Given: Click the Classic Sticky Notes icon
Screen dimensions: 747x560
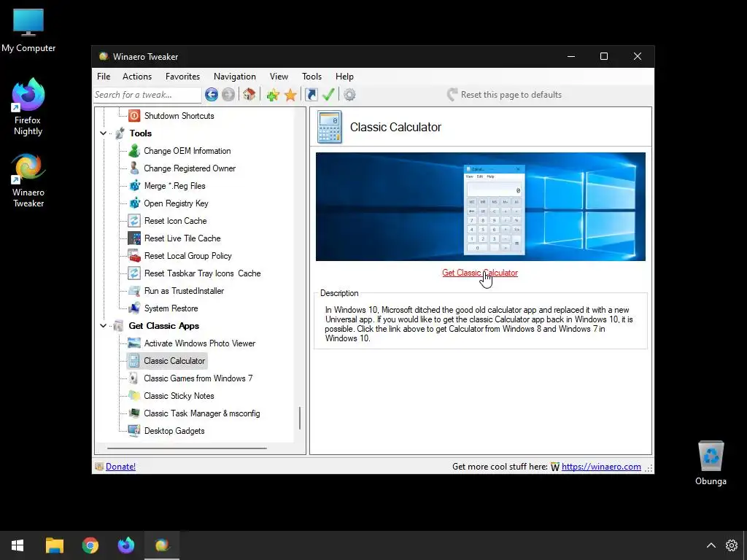Looking at the screenshot, I should coord(134,396).
